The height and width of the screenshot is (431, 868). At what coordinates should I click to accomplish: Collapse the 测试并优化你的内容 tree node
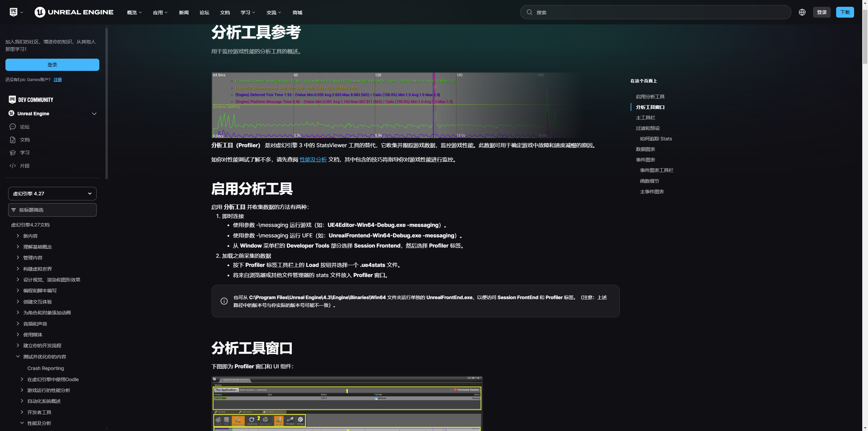[x=18, y=356]
